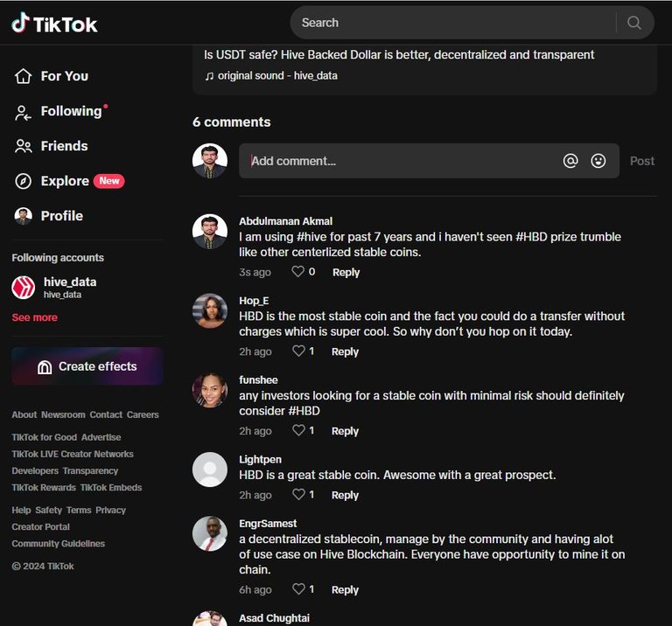Like funshee's comment with the heart

tap(298, 430)
